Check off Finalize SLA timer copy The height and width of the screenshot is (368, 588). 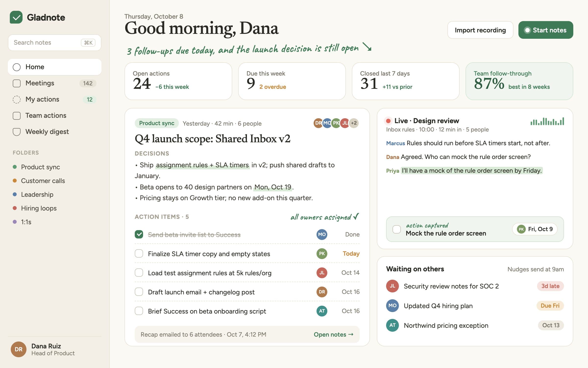point(139,253)
